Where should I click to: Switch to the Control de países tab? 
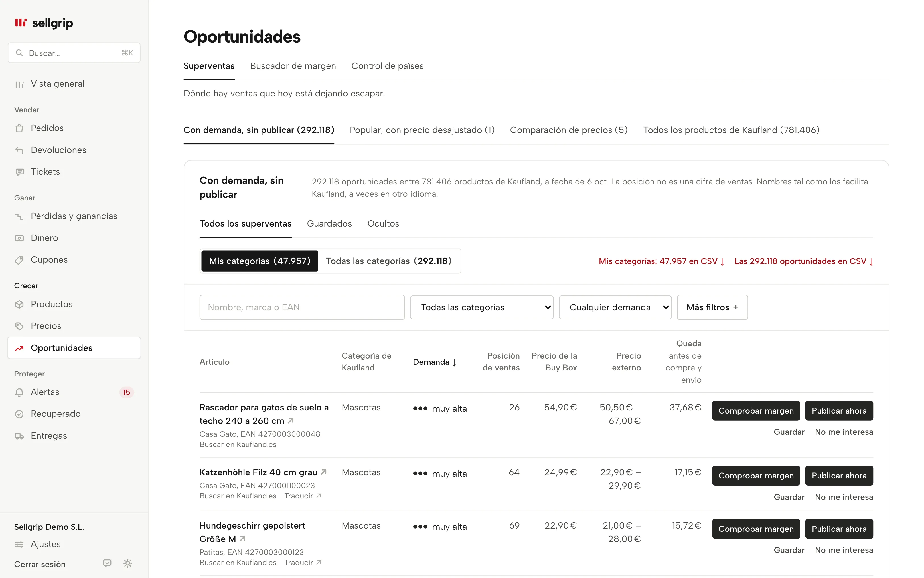click(387, 66)
